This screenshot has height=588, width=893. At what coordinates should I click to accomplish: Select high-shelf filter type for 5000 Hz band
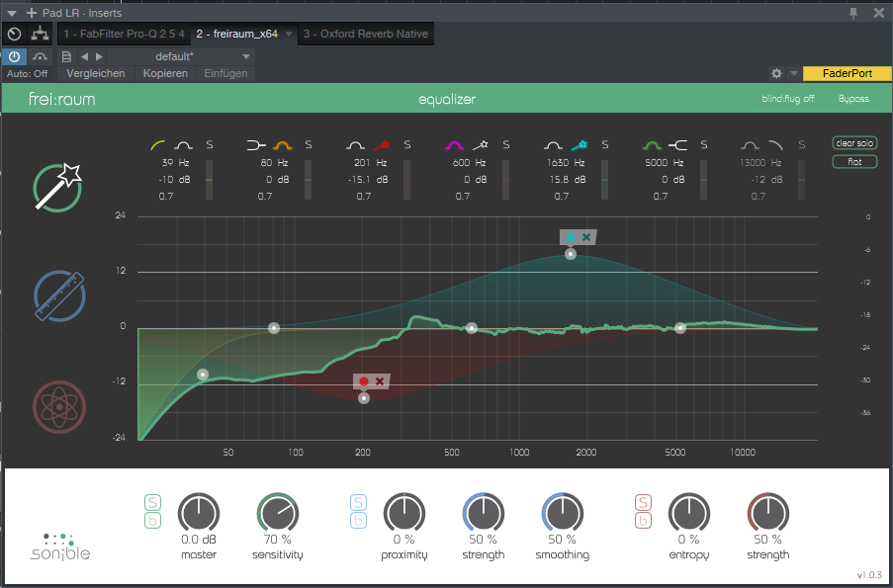tap(677, 145)
